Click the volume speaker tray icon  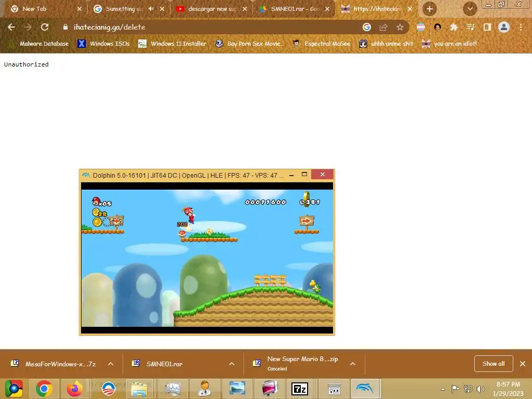pos(480,389)
